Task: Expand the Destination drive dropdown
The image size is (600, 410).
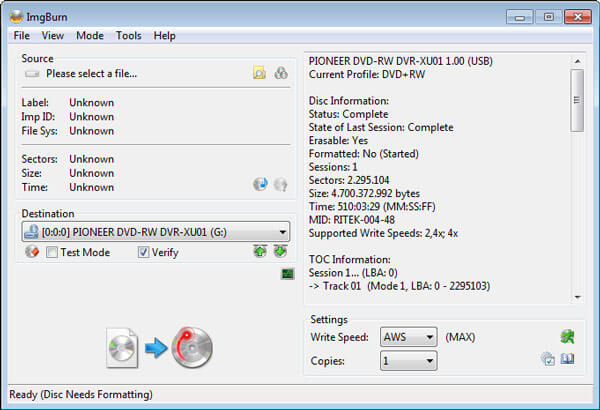Action: 283,232
